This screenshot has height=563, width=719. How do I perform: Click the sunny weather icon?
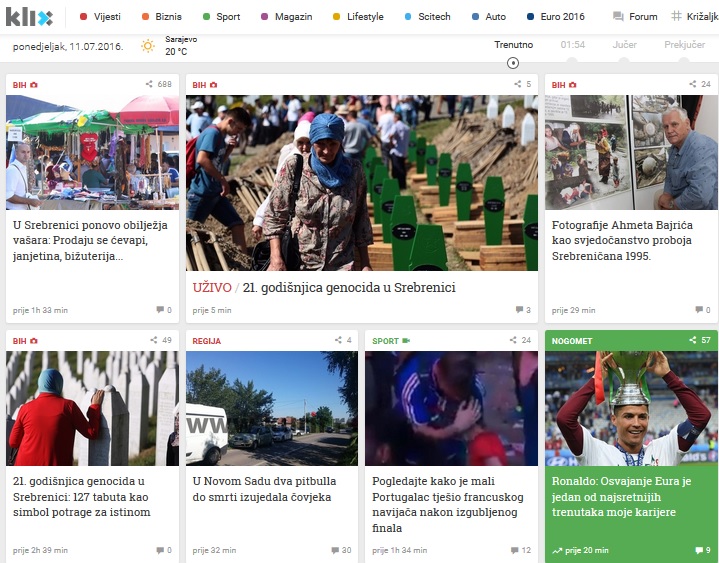tap(148, 46)
